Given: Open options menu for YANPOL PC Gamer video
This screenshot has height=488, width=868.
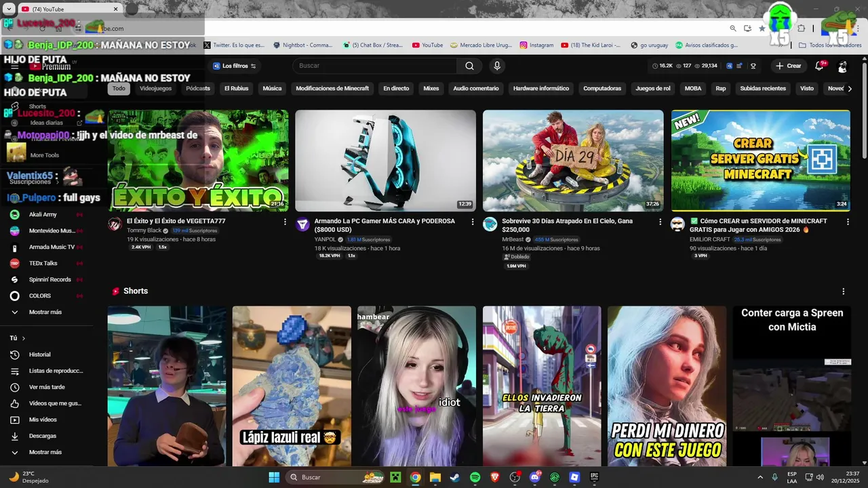Looking at the screenshot, I should (473, 222).
